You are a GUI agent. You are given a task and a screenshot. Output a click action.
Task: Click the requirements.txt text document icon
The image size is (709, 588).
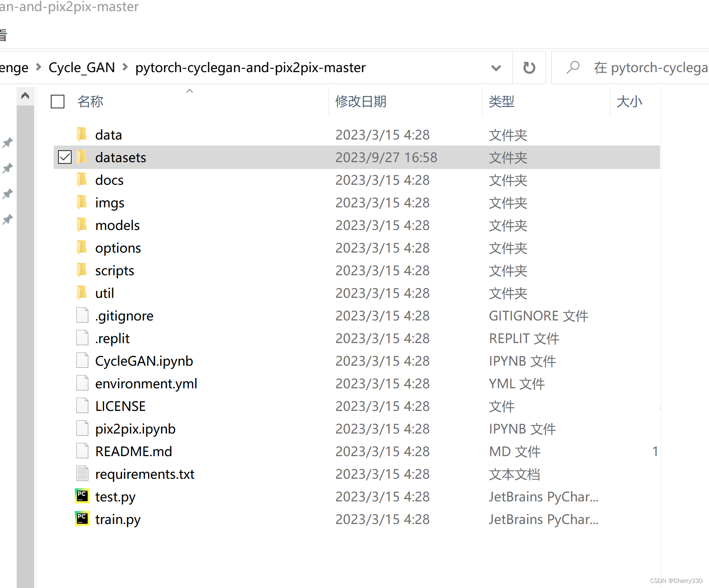(x=82, y=474)
